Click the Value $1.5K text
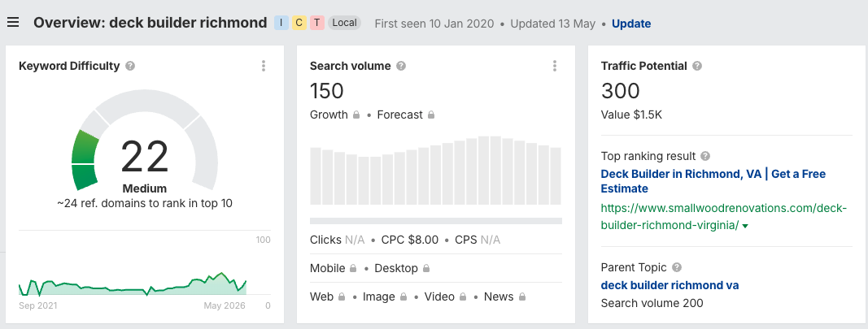This screenshot has width=868, height=329. click(631, 115)
